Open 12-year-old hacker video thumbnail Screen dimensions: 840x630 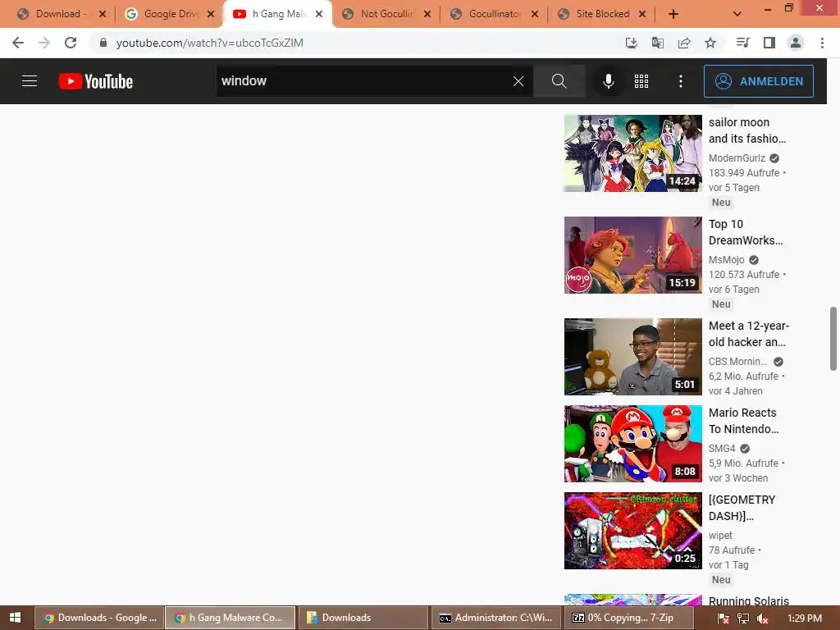click(632, 357)
